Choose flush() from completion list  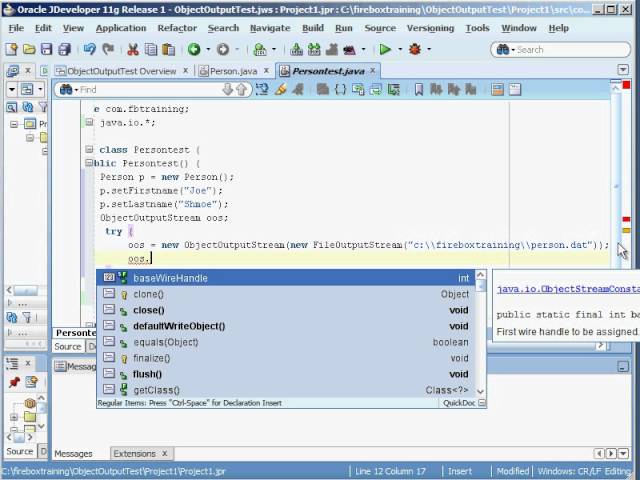(x=286, y=374)
